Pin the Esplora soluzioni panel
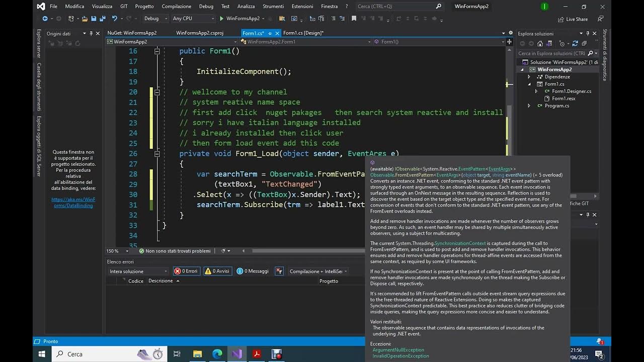 [588, 34]
